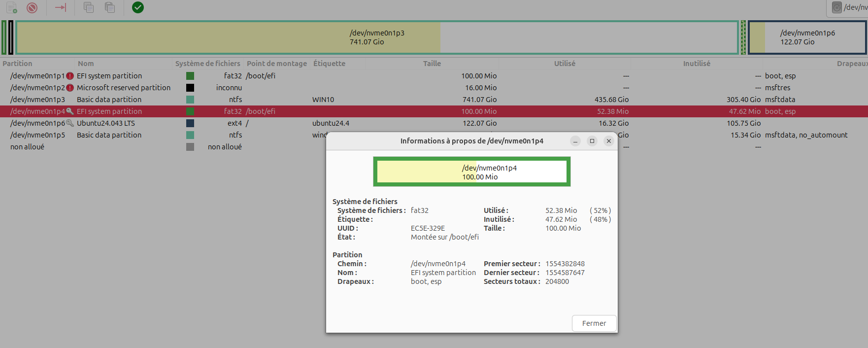This screenshot has height=348, width=868.
Task: Select the /dev/nvme0n1p3 block in the disk map
Action: pos(377,37)
